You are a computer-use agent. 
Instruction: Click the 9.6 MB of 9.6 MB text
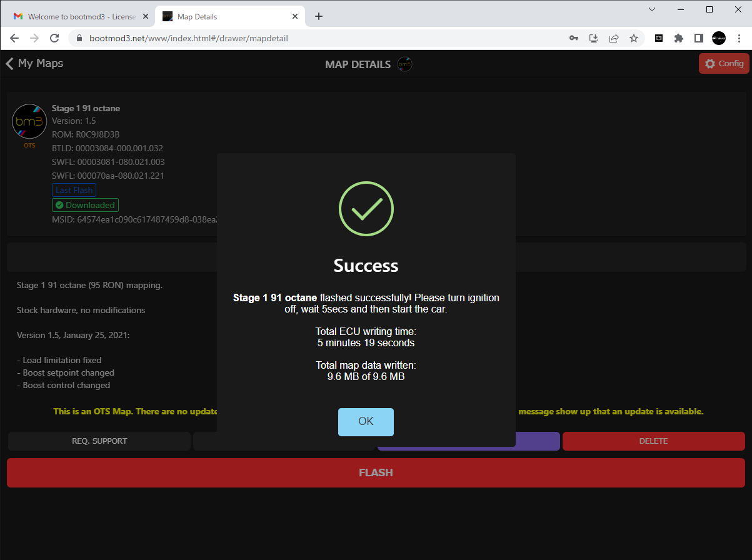(366, 376)
